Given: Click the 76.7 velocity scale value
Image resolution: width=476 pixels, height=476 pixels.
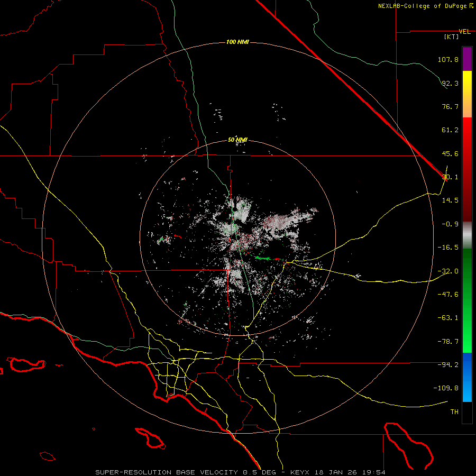Looking at the screenshot, I should [450, 106].
